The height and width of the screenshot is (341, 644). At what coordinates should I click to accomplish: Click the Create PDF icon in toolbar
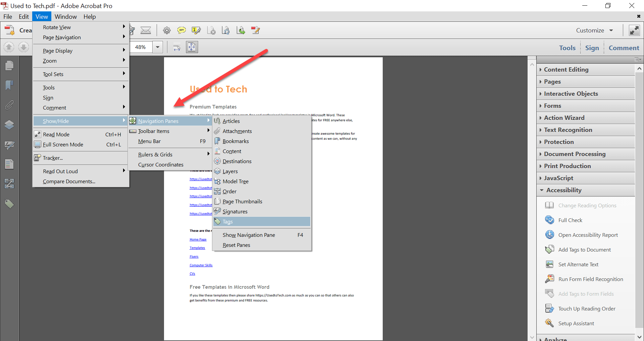tap(9, 30)
